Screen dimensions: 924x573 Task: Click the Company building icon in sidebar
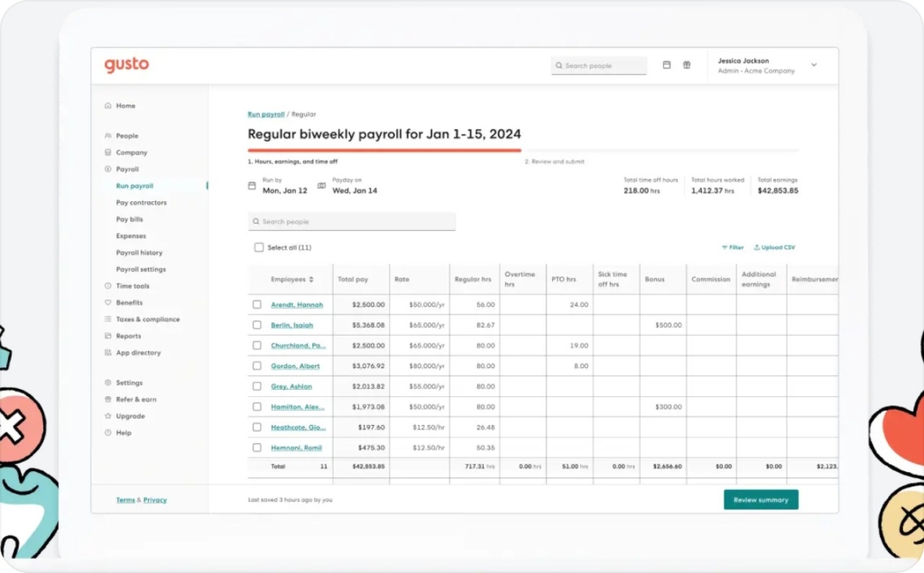click(x=108, y=152)
